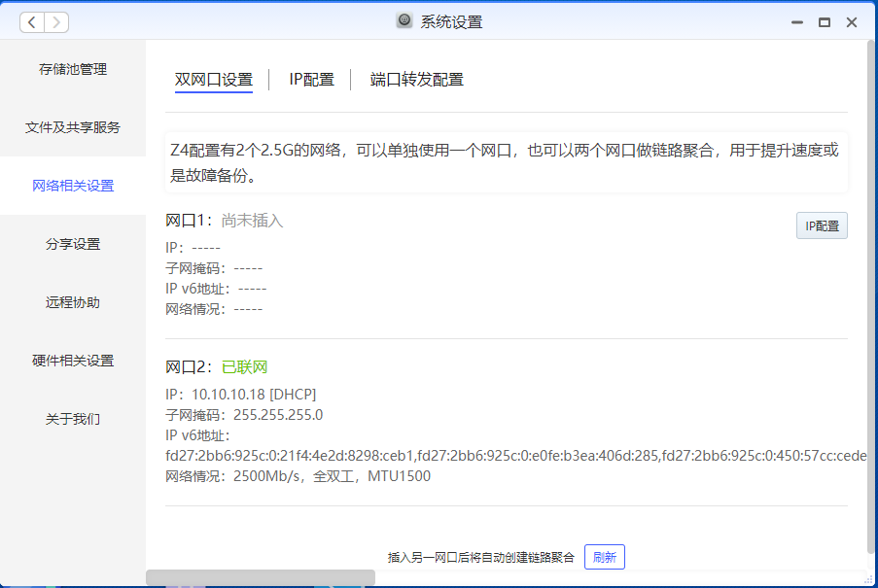The image size is (878, 588).
Task: Close the 系统设置 window
Action: click(x=852, y=21)
